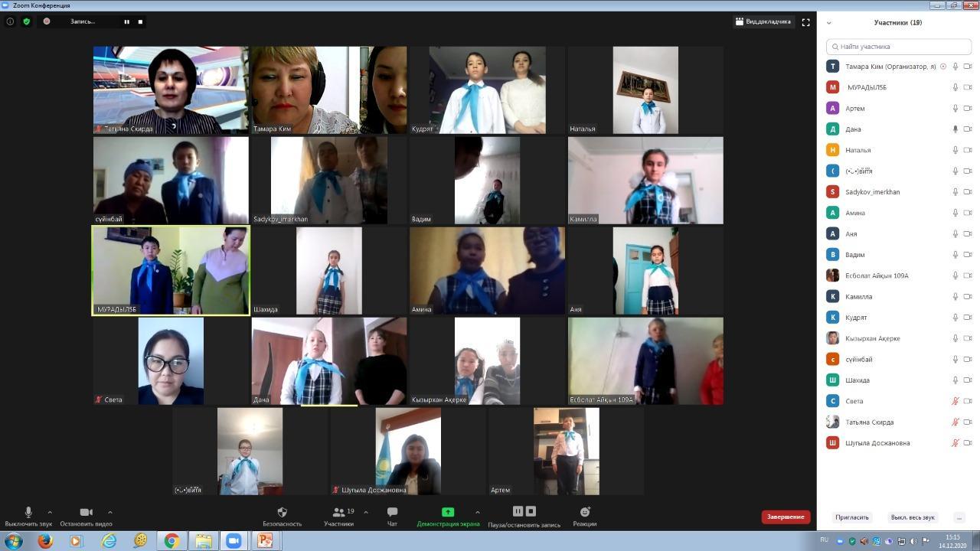
Task: Click the green Screen Share (Демонстрация экрана) icon
Action: [448, 512]
